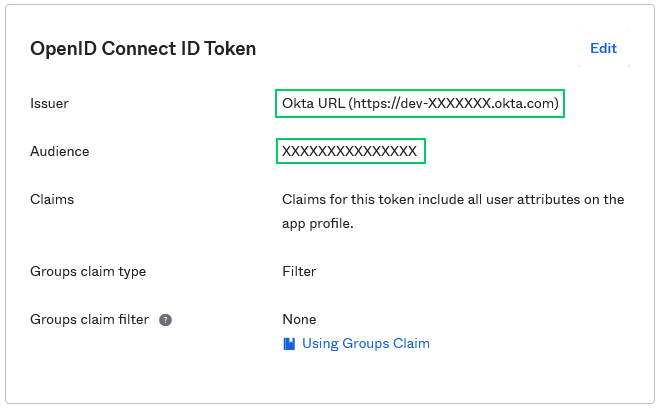Click the book icon before Using Groups Claim
664x411 pixels.
click(289, 344)
